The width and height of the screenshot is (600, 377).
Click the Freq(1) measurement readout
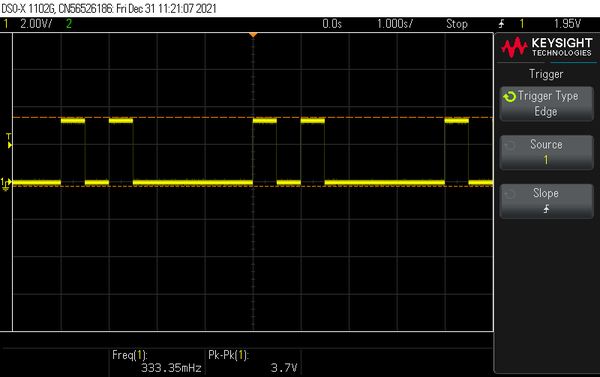157,361
